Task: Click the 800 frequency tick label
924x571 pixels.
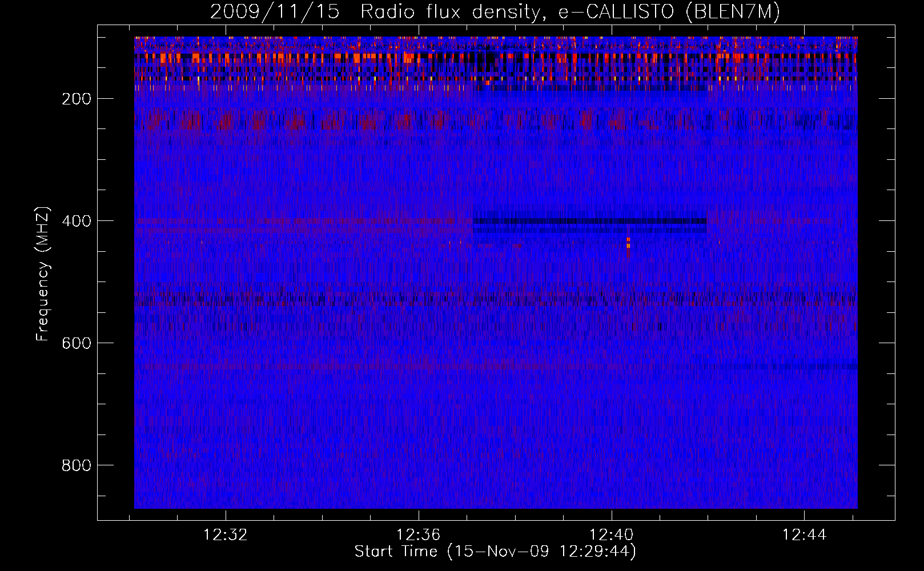Action: [x=77, y=465]
